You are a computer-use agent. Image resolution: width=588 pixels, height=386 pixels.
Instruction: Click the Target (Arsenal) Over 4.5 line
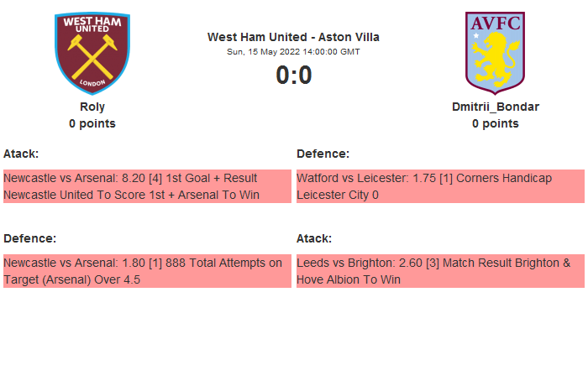pos(71,279)
